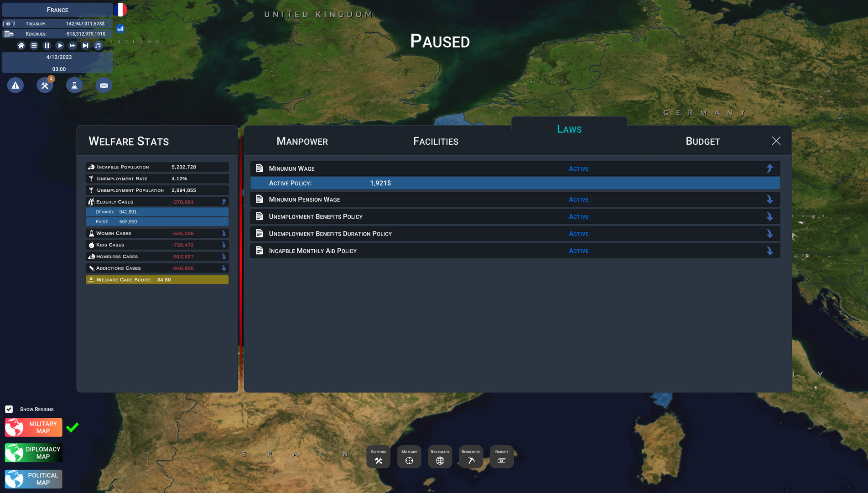This screenshot has width=868, height=493.
Task: Collapse the Elderly Cases details
Action: coord(223,202)
